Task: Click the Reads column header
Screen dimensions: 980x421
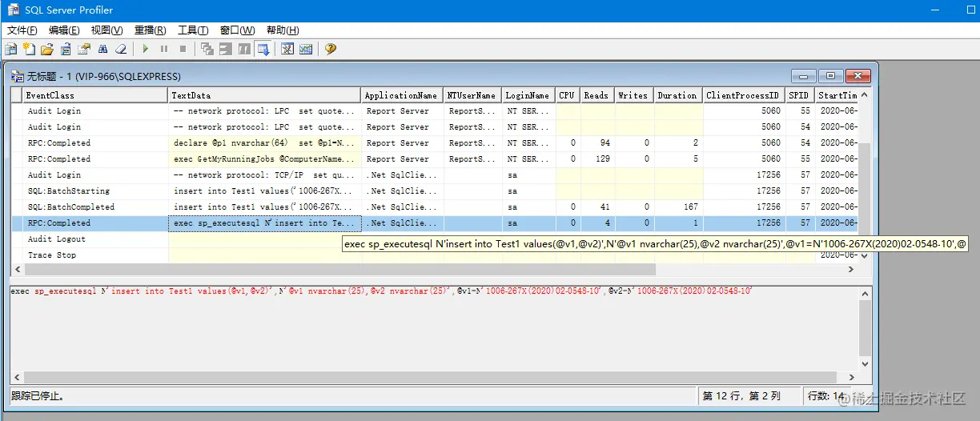Action: (597, 95)
